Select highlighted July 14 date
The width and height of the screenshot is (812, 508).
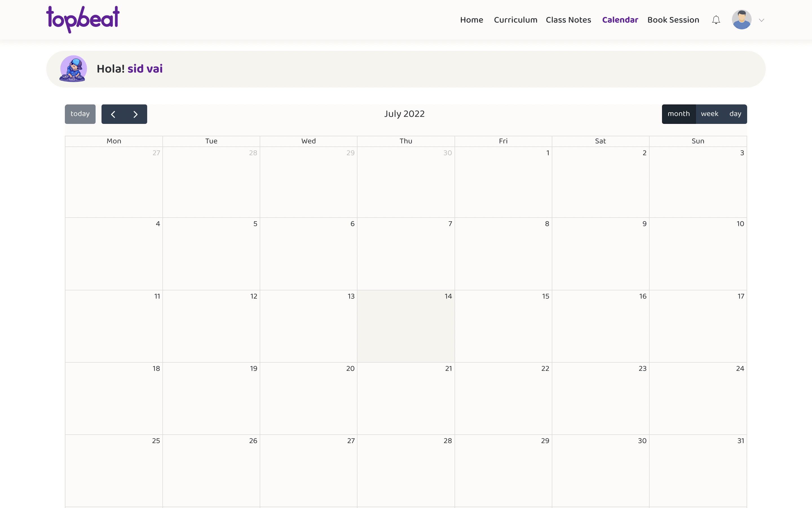(x=448, y=296)
